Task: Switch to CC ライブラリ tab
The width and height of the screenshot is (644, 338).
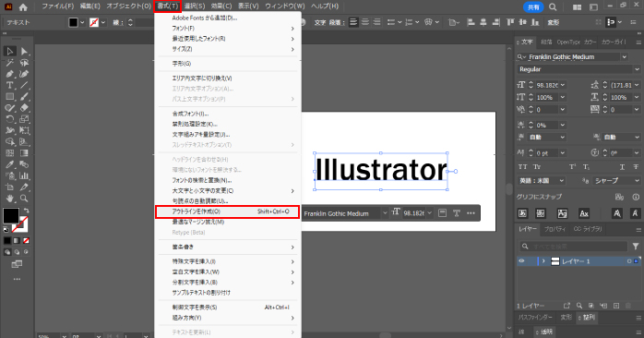Action: (x=588, y=229)
